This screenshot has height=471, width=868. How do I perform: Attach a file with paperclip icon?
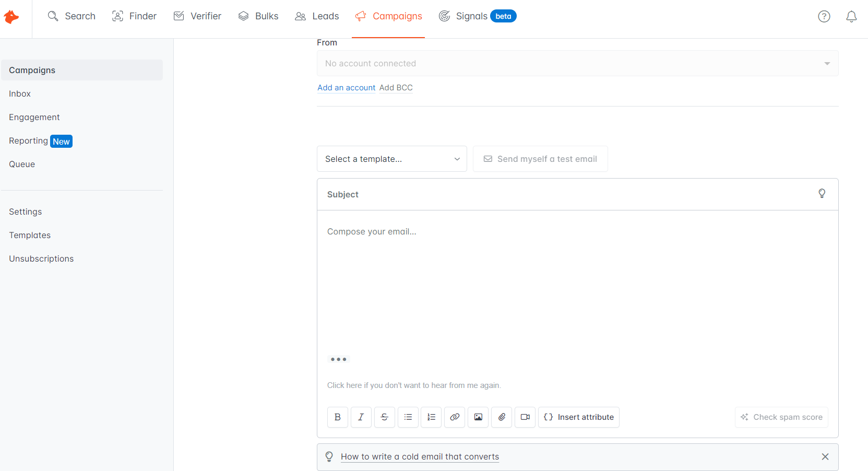click(502, 417)
